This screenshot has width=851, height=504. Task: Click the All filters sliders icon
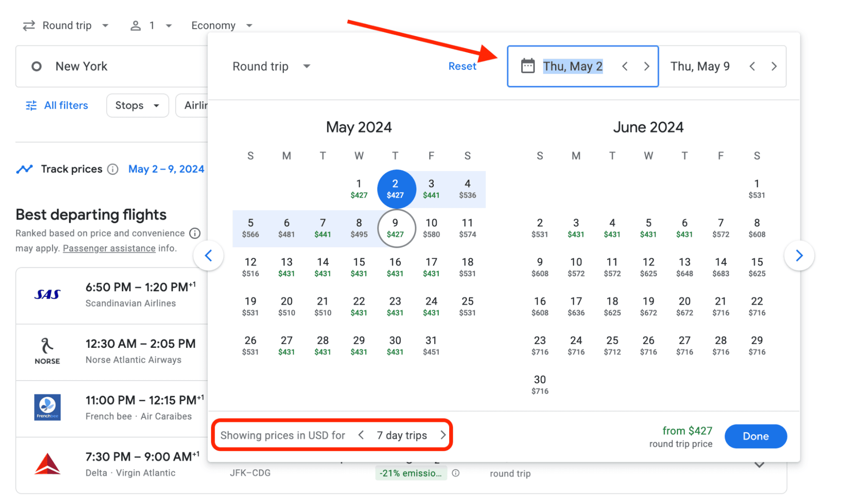(31, 106)
